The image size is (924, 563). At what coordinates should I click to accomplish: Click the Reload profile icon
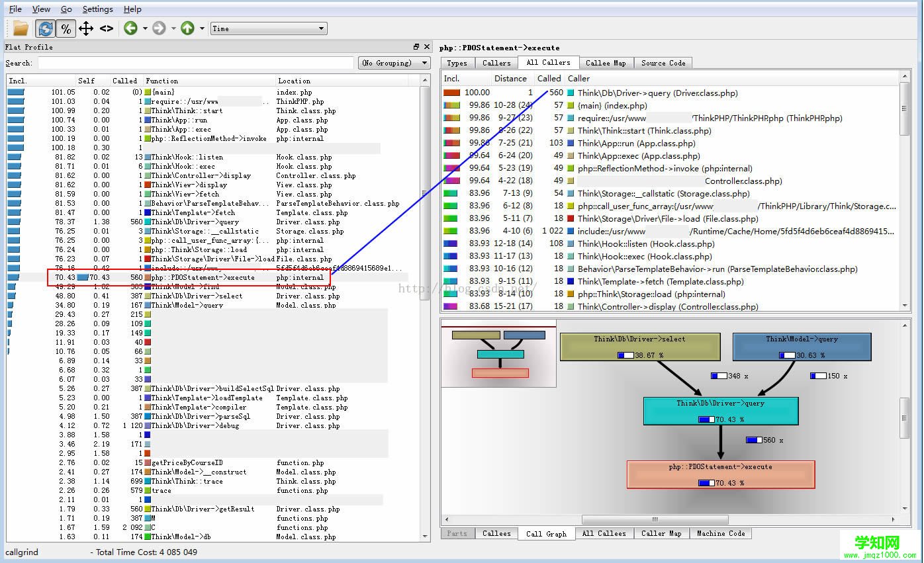45,28
